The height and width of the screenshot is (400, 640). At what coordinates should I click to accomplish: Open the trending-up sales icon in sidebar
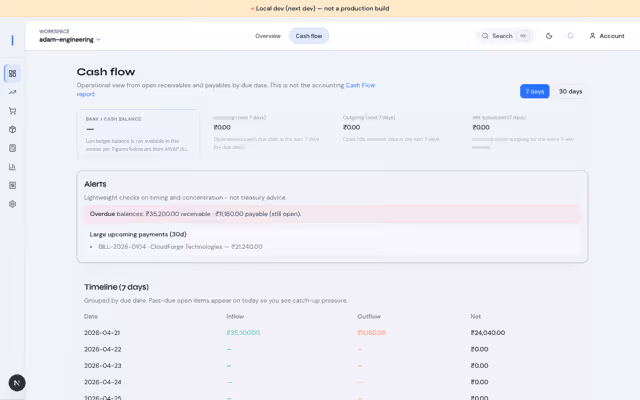coord(13,92)
